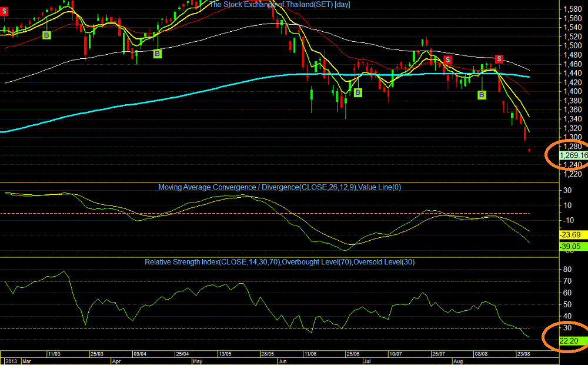Click the green MACD value label -39.05
The height and width of the screenshot is (365, 588).
573,246
